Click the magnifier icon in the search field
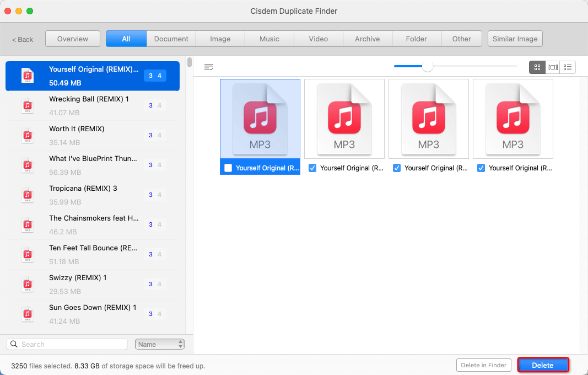The height and width of the screenshot is (375, 588). click(x=15, y=344)
